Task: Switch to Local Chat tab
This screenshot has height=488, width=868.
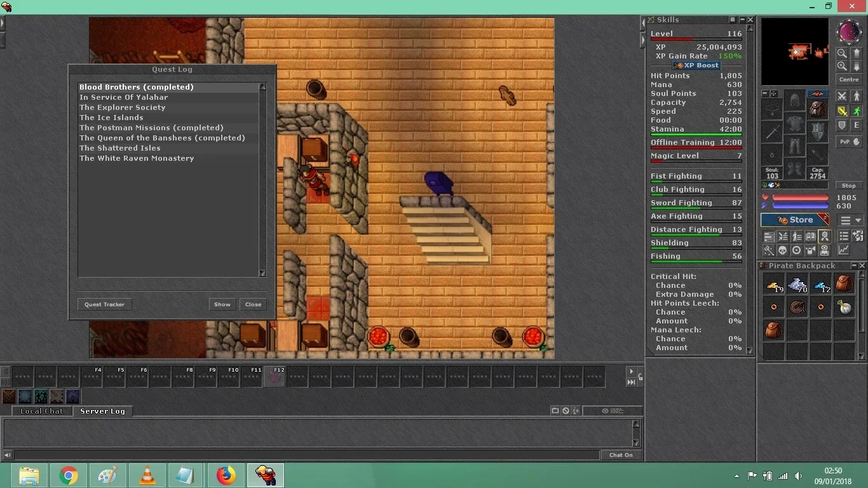Action: click(x=41, y=411)
